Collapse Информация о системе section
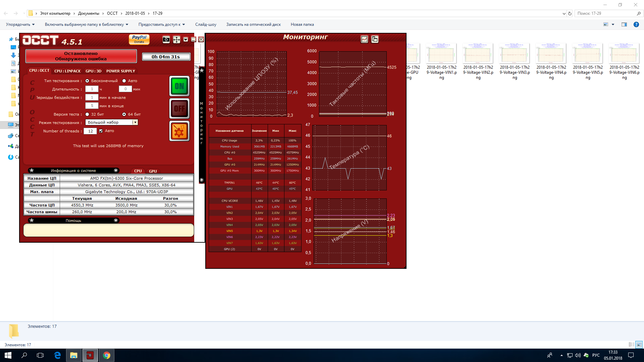The width and height of the screenshot is (644, 362). (x=116, y=171)
